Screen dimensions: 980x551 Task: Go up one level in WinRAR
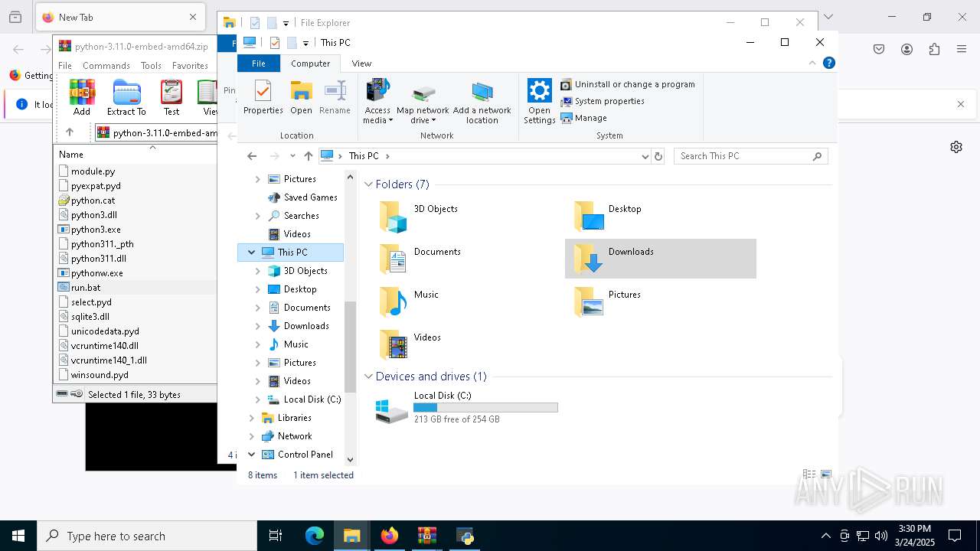click(70, 132)
